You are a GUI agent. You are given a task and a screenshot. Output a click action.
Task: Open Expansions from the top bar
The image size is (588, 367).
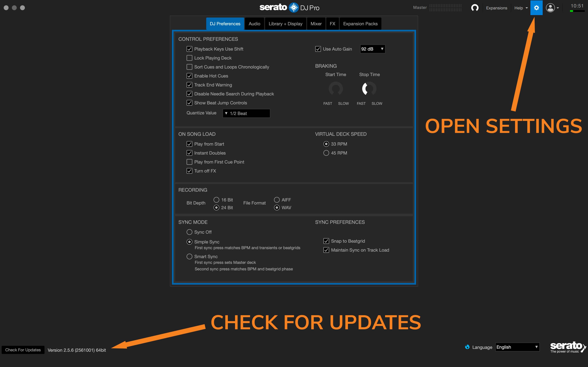[497, 8]
